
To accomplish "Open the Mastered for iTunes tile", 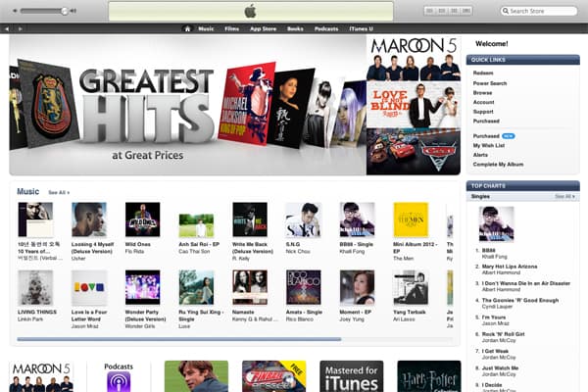I will [x=351, y=376].
